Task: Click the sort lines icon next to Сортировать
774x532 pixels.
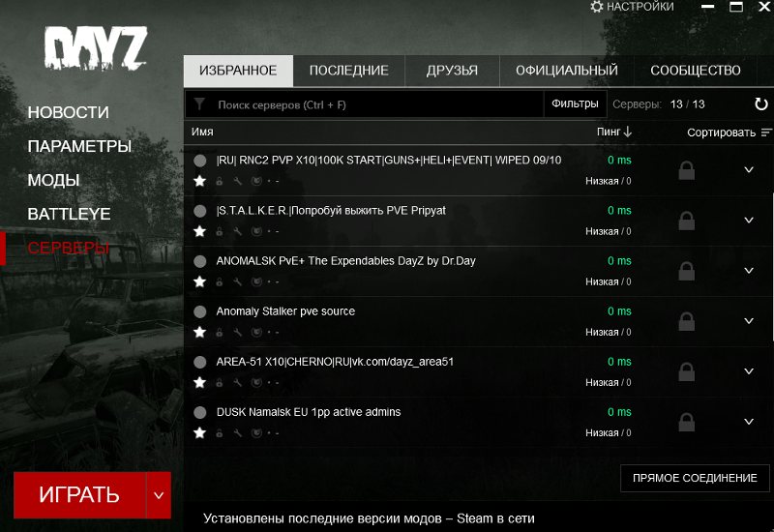Action: pyautogui.click(x=766, y=133)
